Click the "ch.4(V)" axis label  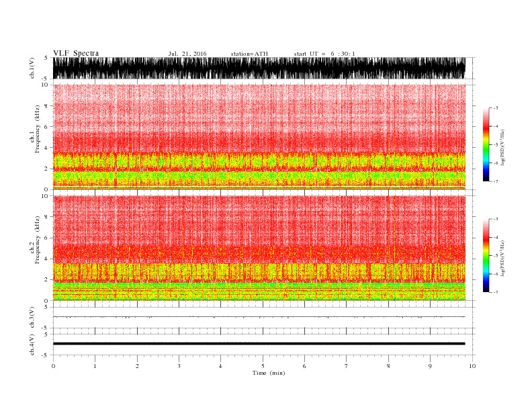pyautogui.click(x=32, y=345)
